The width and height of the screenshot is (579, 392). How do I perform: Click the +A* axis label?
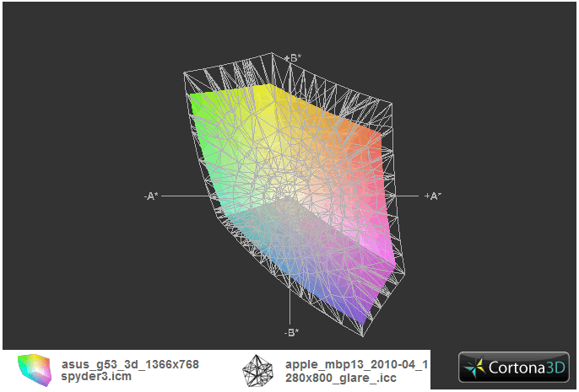pyautogui.click(x=433, y=196)
